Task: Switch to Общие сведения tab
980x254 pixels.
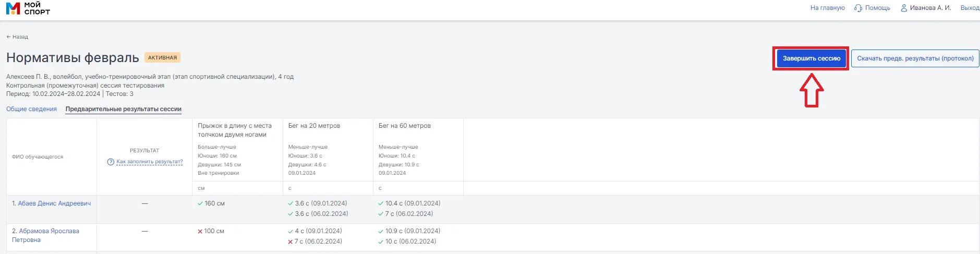Action: click(31, 109)
